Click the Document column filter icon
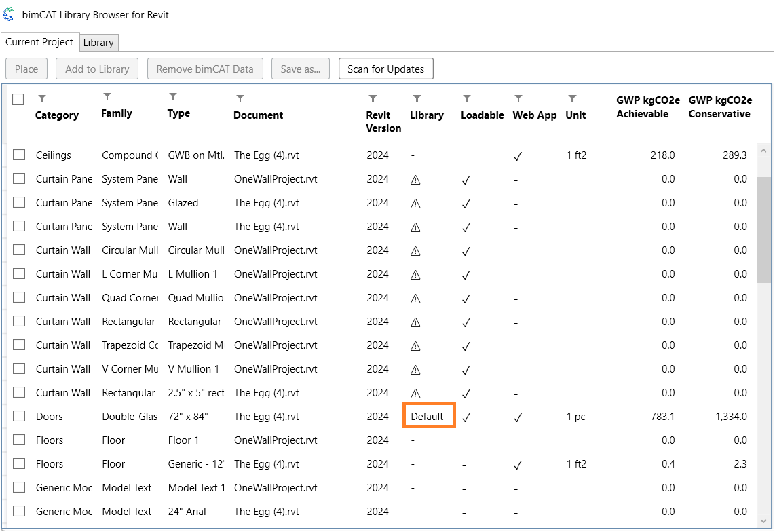This screenshot has width=775, height=532. pos(240,99)
